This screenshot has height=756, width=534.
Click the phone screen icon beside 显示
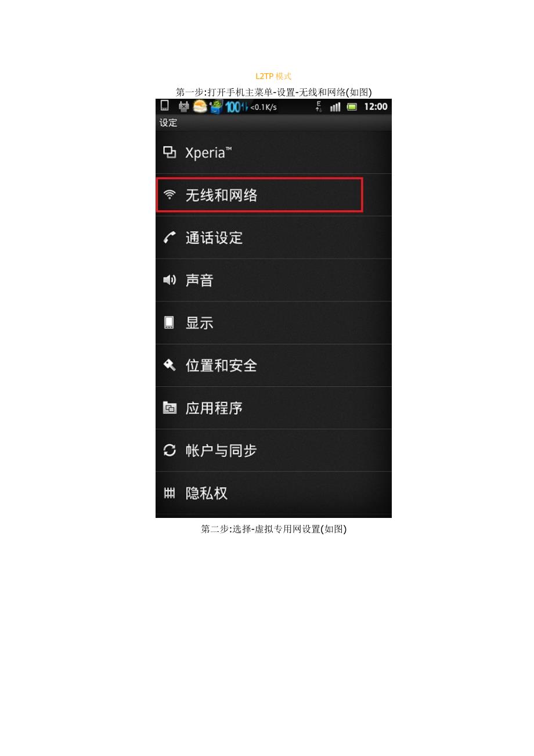pyautogui.click(x=169, y=323)
